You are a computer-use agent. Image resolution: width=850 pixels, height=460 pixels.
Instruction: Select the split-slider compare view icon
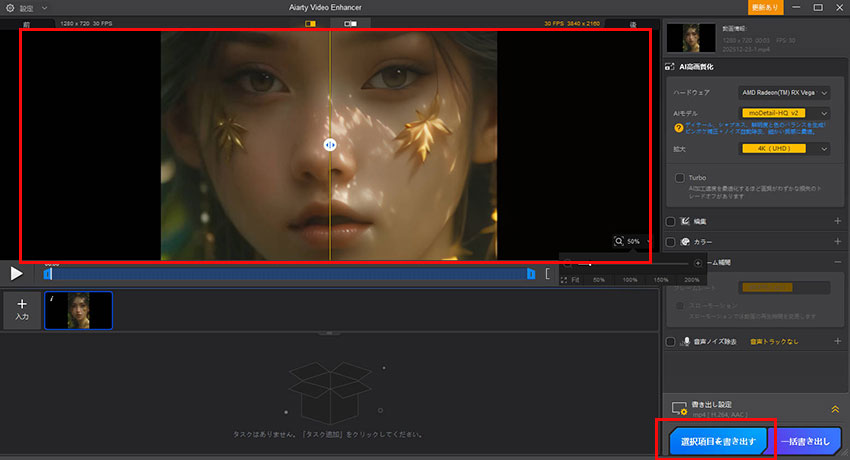tap(310, 24)
